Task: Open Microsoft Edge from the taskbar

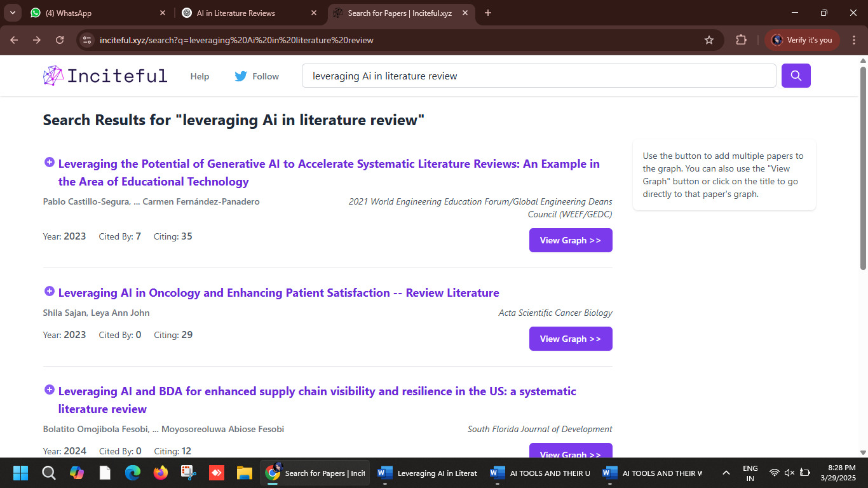Action: pyautogui.click(x=133, y=473)
